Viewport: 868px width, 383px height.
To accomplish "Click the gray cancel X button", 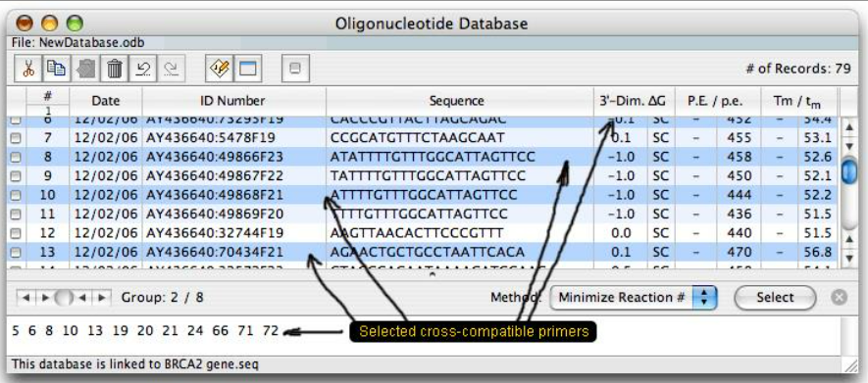I will pos(840,298).
